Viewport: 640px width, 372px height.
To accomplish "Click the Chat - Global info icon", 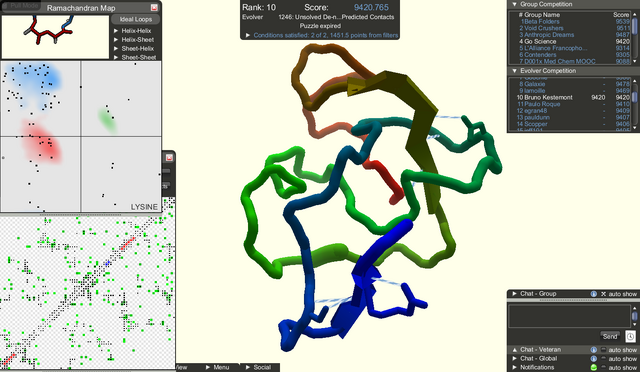I will [593, 359].
